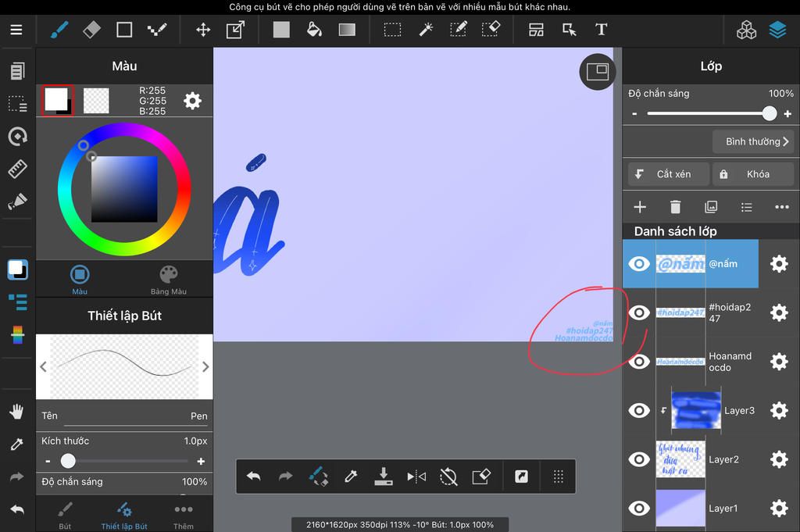Open the Transform tool
Image resolution: width=800 pixels, height=532 pixels.
235,30
